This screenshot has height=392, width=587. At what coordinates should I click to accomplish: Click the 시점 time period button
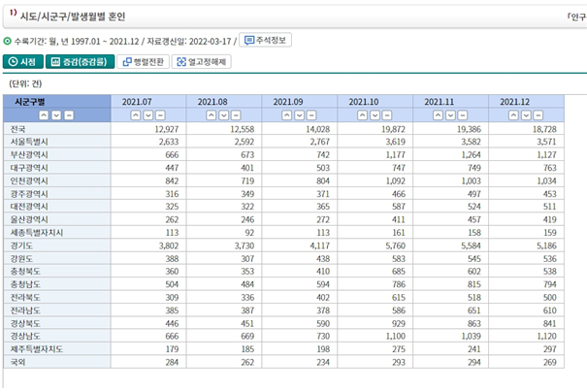[23, 62]
